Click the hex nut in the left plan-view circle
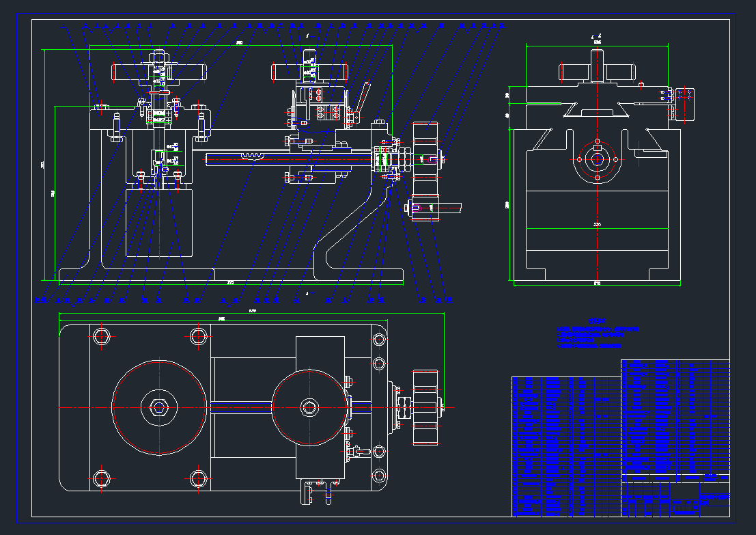The height and width of the screenshot is (535, 756). click(159, 407)
